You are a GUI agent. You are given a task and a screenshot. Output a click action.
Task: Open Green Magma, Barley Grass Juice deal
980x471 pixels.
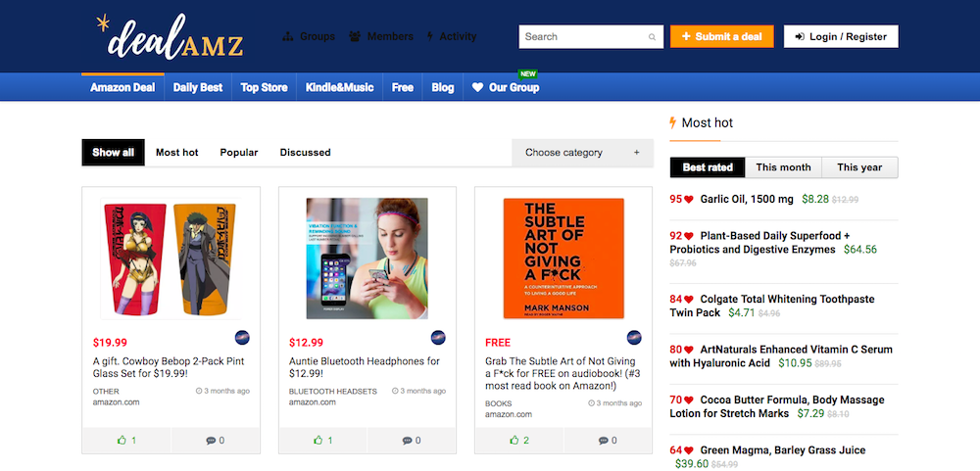[x=782, y=450]
